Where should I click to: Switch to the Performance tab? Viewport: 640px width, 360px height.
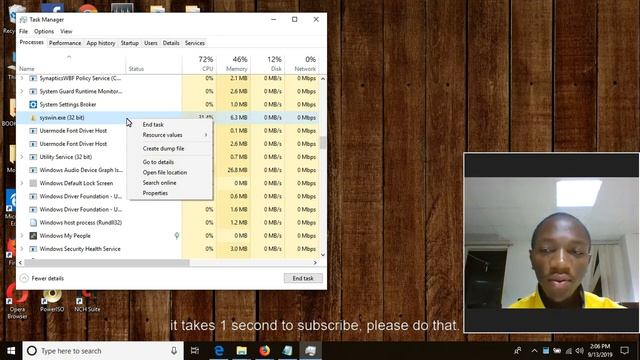65,43
